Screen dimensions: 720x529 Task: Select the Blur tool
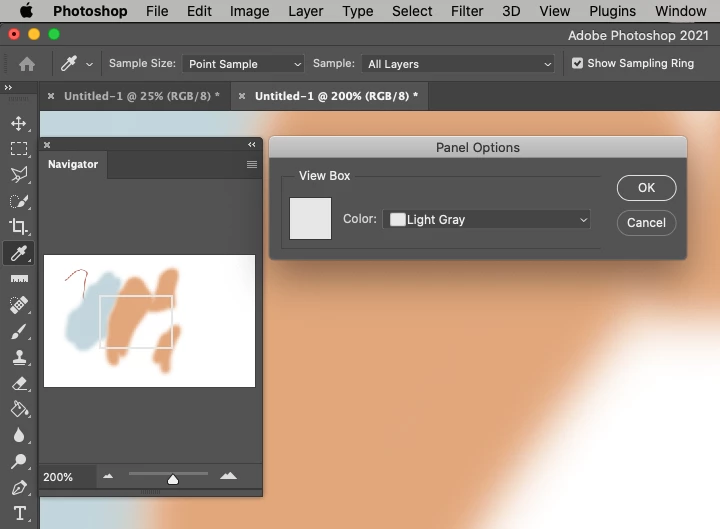tap(19, 435)
